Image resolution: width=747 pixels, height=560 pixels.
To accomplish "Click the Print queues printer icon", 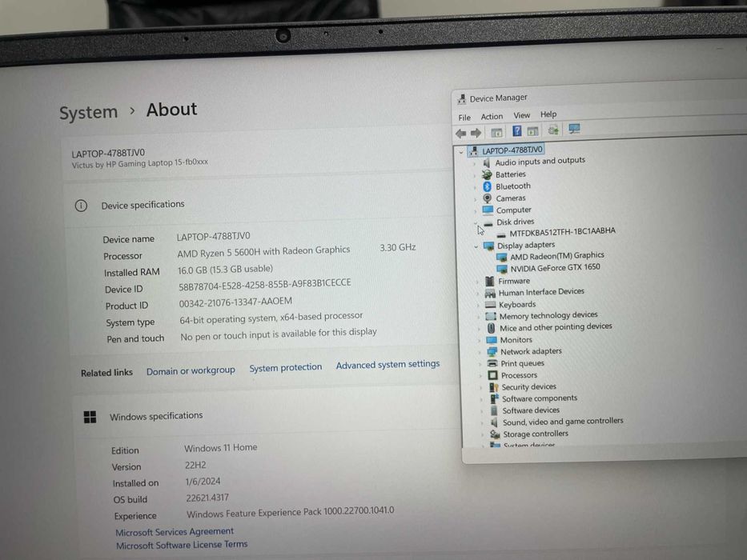I will [492, 363].
